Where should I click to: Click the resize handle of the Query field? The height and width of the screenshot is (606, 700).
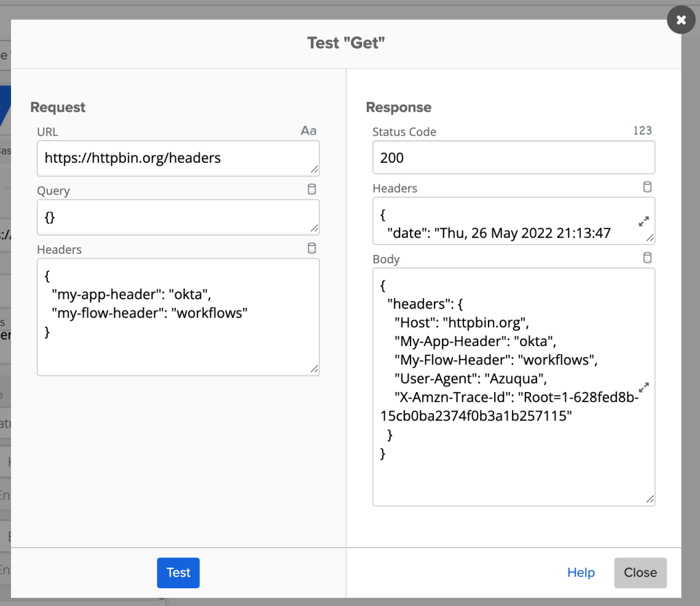(314, 228)
